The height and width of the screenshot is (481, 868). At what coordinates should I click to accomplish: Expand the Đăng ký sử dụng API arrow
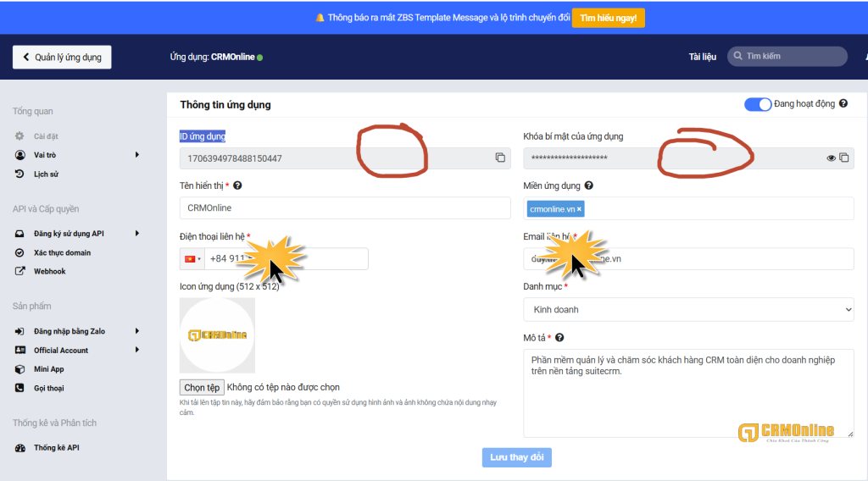tap(136, 234)
